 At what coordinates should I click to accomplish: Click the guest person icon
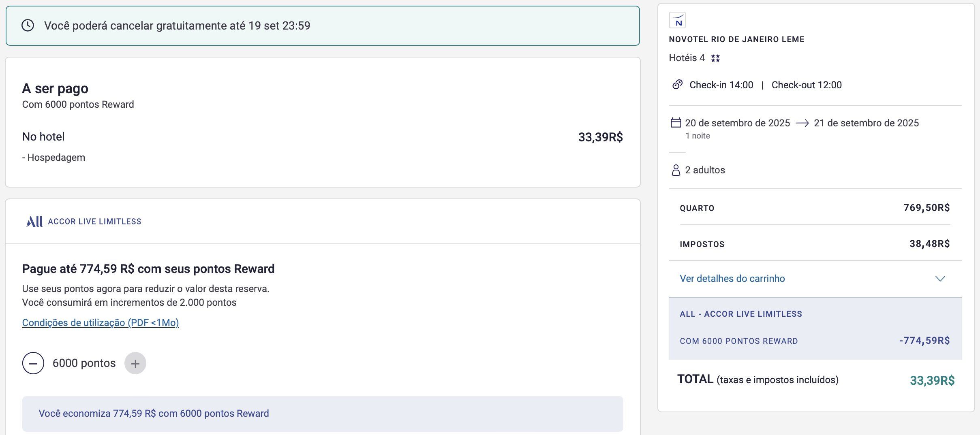click(676, 170)
